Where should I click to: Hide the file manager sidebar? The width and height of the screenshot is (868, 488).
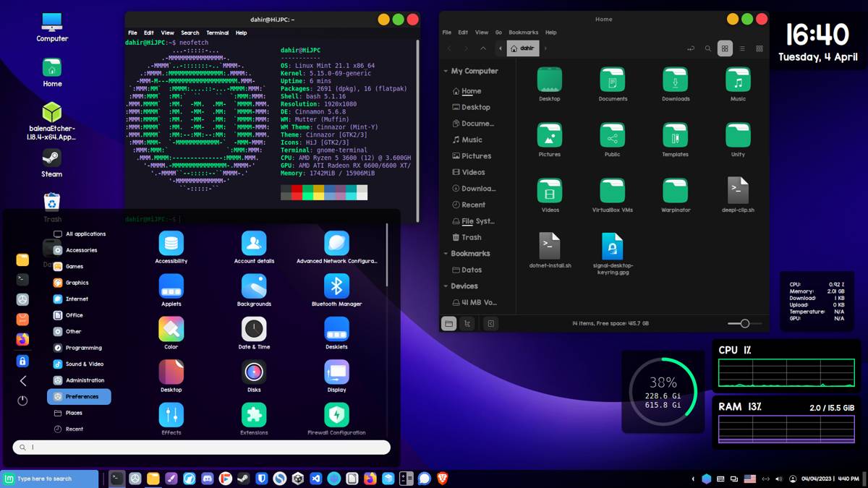point(490,324)
